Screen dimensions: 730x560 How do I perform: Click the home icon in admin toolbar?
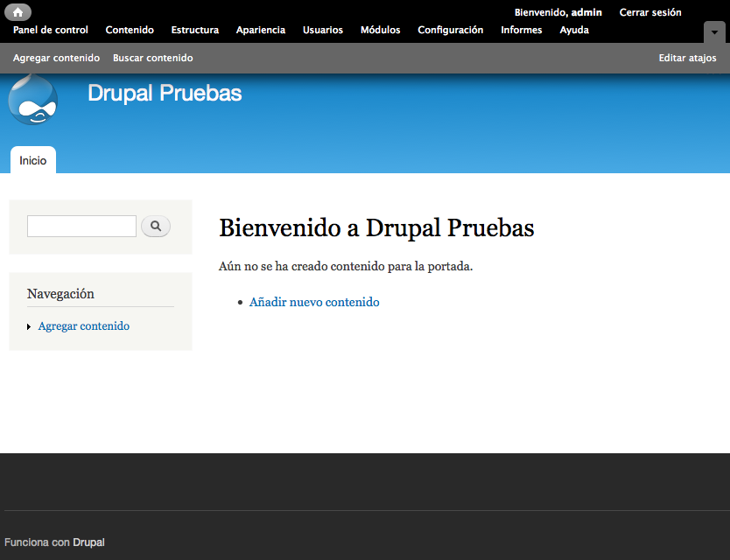click(18, 12)
